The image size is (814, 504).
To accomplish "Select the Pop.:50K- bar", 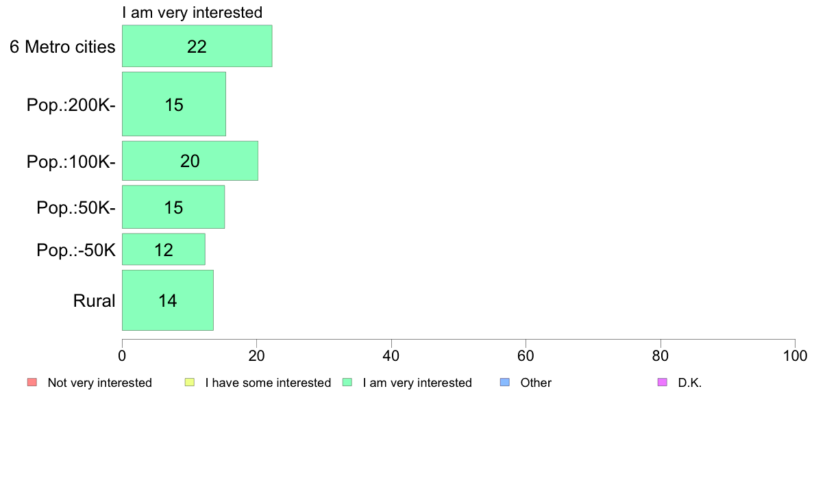I will pos(173,207).
